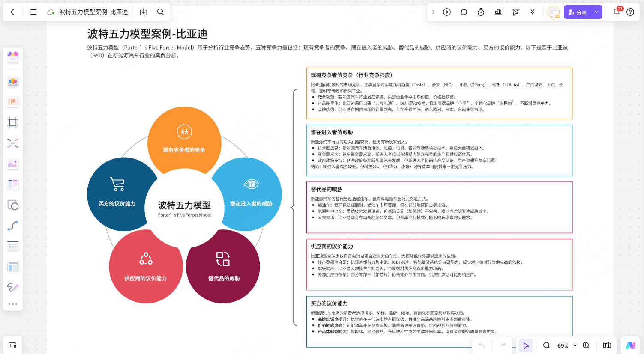
Task: Go back using the left arrow
Action: coord(12,12)
